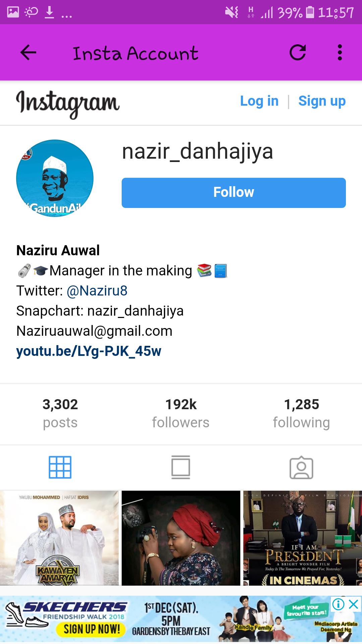The width and height of the screenshot is (362, 644).
Task: Click the Instagram logo
Action: point(68,103)
